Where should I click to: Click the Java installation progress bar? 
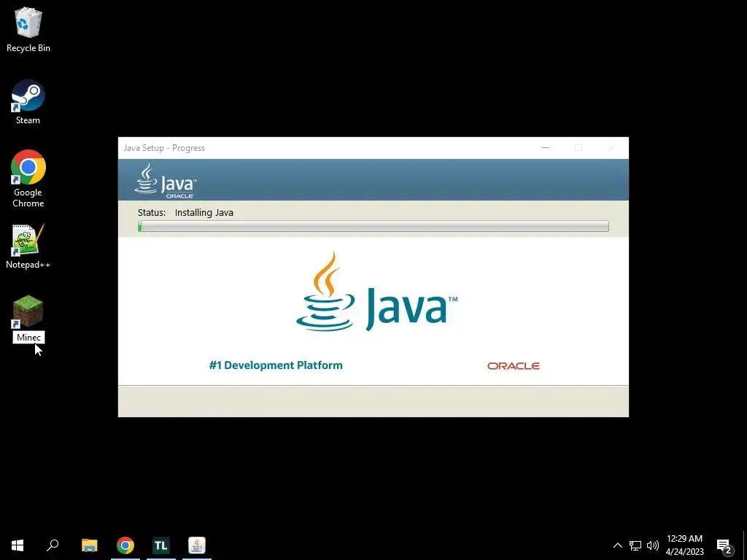coord(373,226)
